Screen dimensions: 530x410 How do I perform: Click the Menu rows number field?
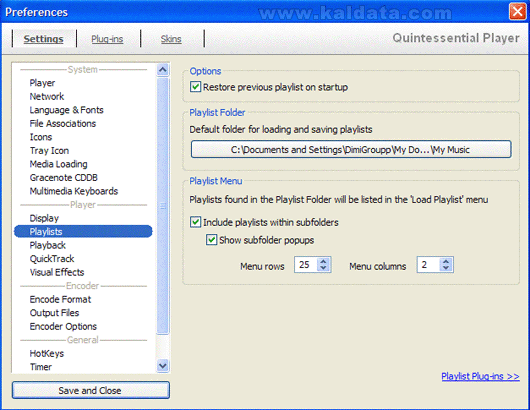306,265
